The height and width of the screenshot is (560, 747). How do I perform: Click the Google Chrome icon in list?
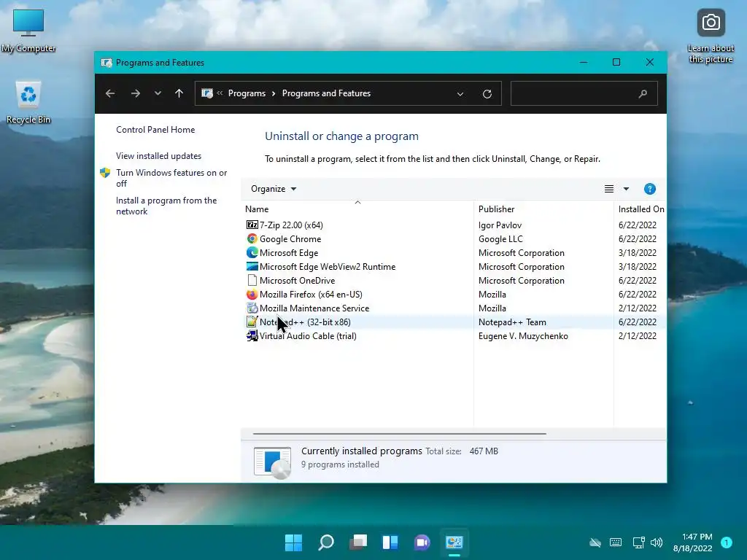point(252,238)
